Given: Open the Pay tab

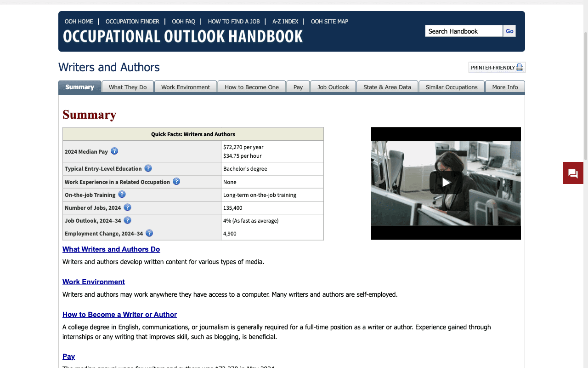Looking at the screenshot, I should click(x=298, y=87).
